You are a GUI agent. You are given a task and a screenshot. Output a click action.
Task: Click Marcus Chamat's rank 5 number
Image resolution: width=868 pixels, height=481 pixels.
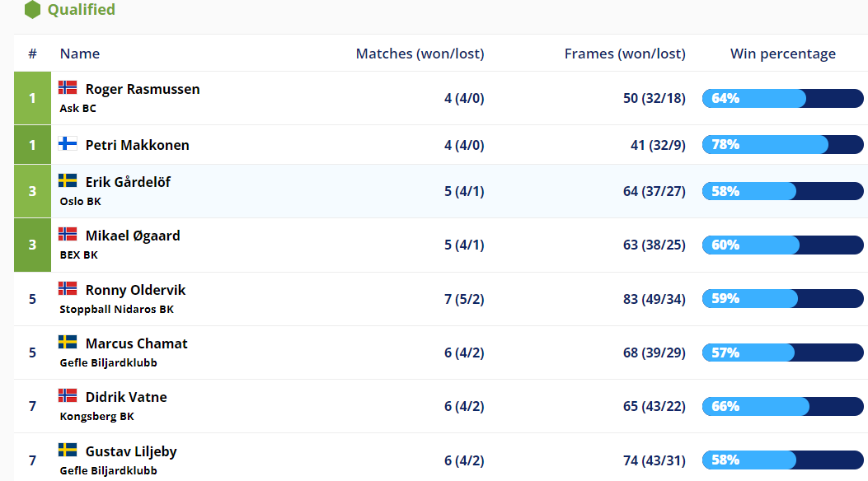[33, 353]
